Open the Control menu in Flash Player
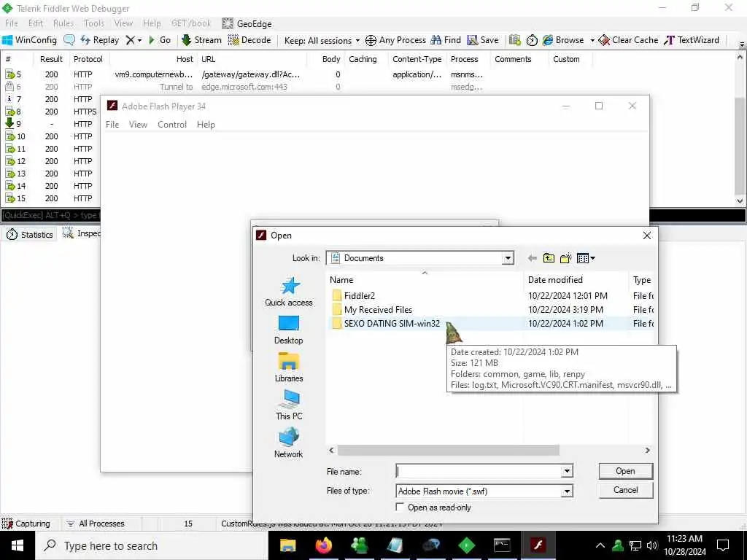The width and height of the screenshot is (747, 560). click(172, 124)
